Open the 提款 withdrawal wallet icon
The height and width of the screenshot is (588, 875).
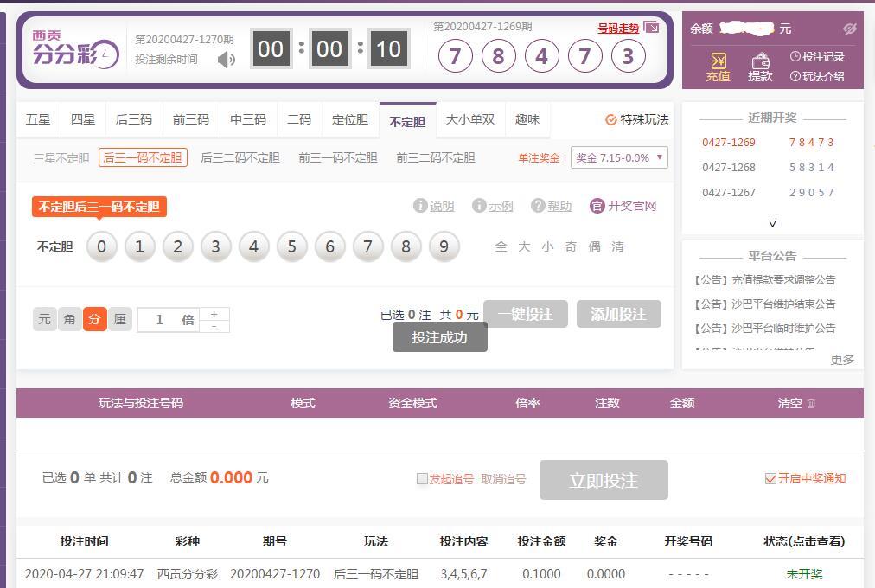coord(760,67)
